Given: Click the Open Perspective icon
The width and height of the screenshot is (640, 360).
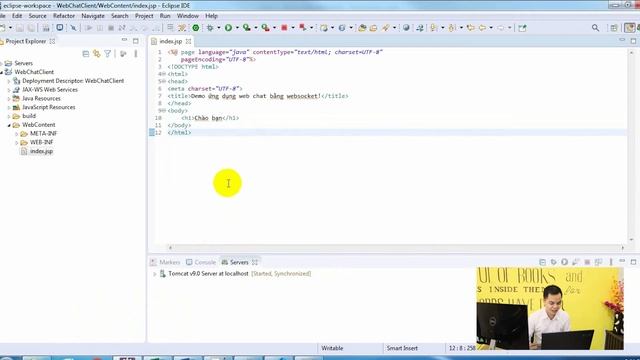Looking at the screenshot, I should (x=613, y=28).
